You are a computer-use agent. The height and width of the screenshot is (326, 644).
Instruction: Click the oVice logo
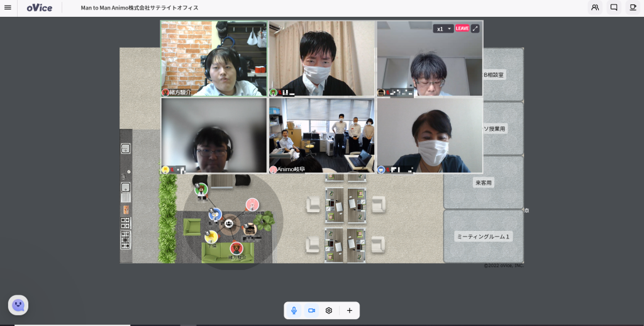click(x=40, y=8)
